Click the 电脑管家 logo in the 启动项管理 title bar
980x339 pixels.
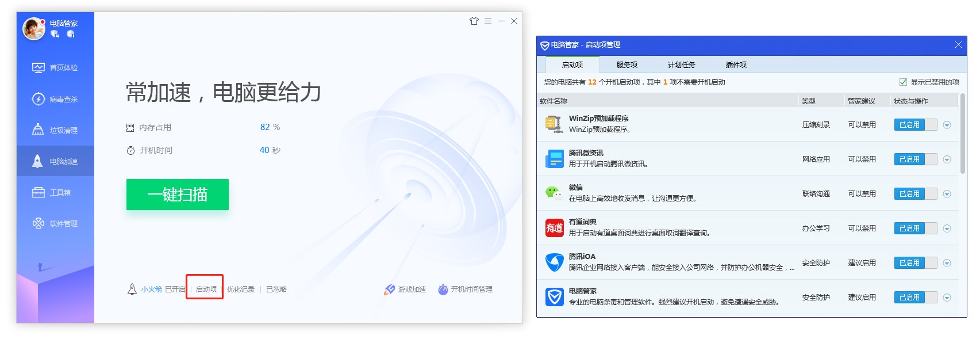click(544, 45)
